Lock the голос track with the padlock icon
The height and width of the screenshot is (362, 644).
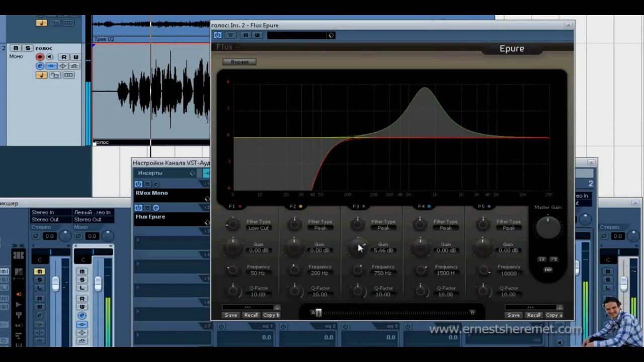tap(55, 75)
